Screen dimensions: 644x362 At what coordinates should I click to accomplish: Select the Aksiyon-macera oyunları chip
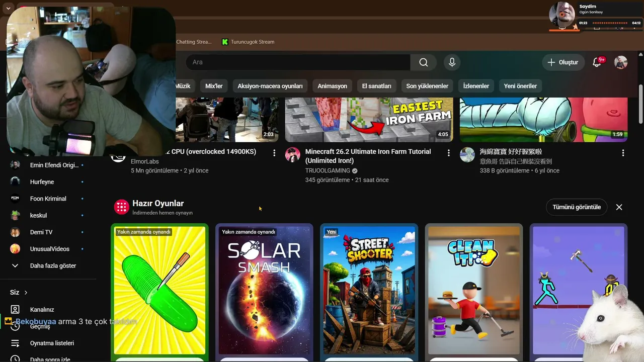(x=270, y=86)
